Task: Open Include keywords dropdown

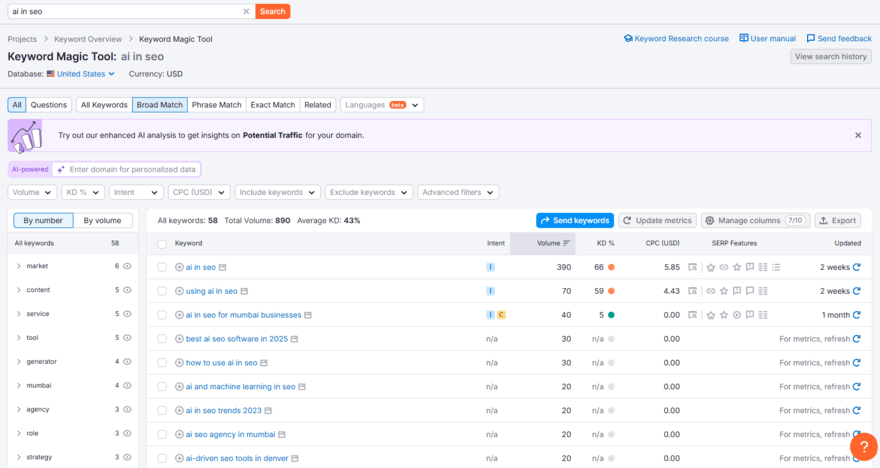Action: (x=278, y=192)
